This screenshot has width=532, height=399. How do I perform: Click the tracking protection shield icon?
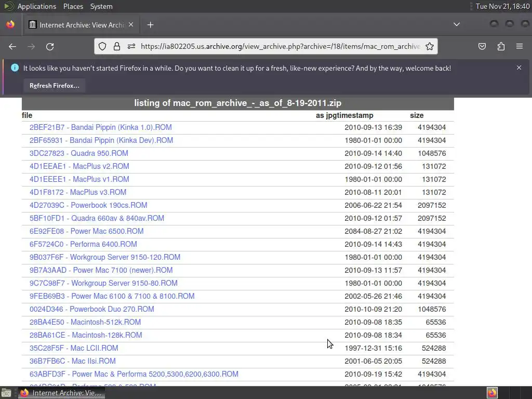tap(102, 46)
